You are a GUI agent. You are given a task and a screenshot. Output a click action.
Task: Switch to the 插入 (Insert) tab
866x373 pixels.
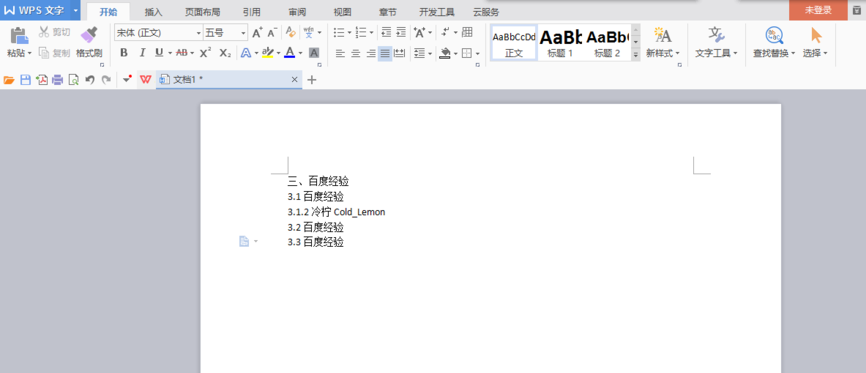pyautogui.click(x=154, y=12)
